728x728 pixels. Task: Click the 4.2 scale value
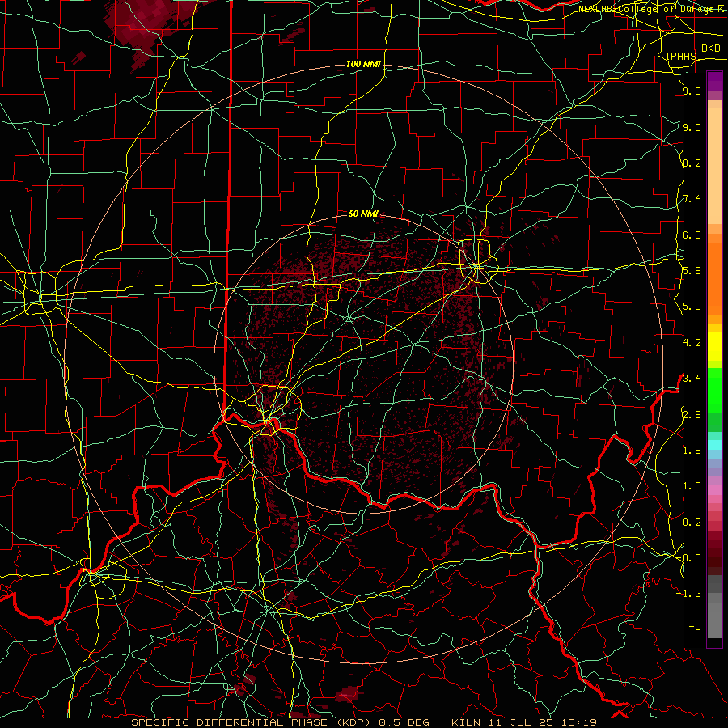coord(692,343)
